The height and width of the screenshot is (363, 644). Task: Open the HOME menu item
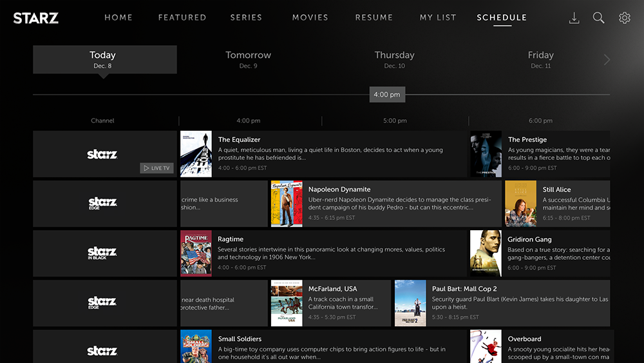(118, 17)
